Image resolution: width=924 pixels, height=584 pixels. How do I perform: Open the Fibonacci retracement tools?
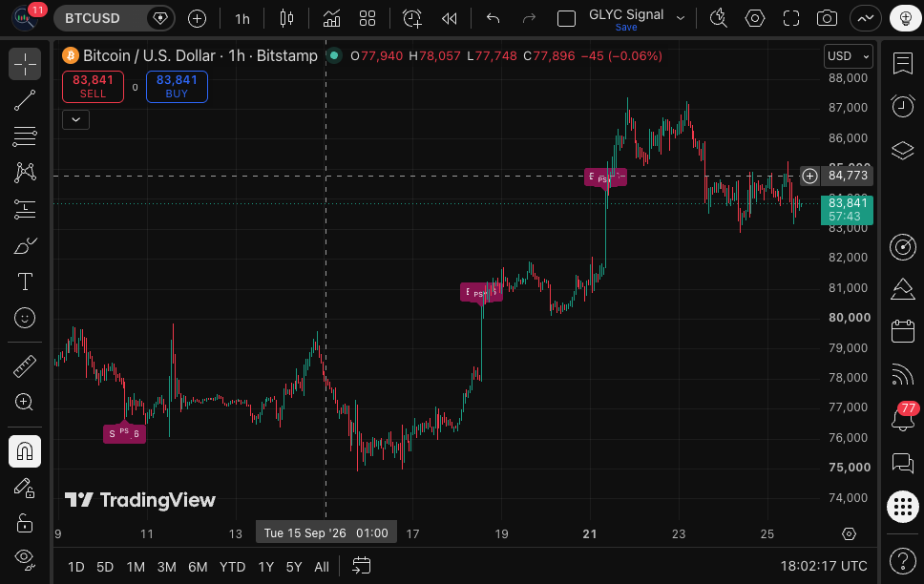(25, 136)
